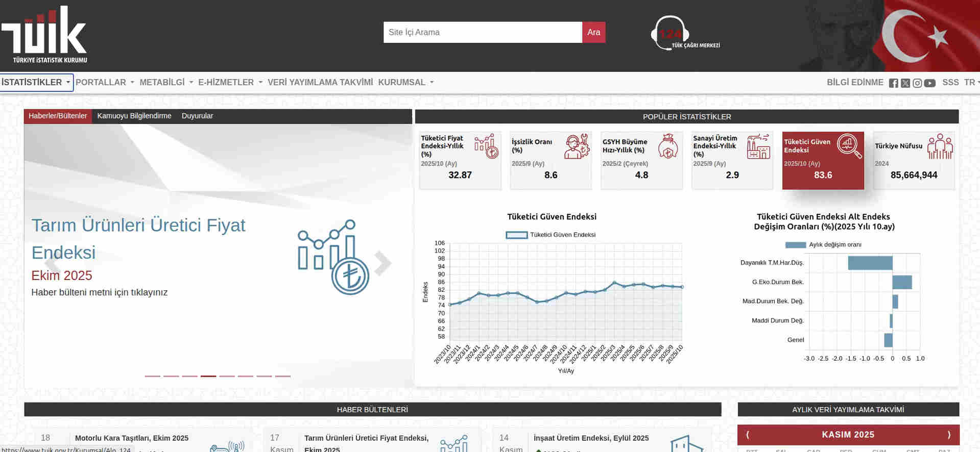Expand the İSTATİSTİKLER menu
Image resolution: width=980 pixels, height=452 pixels.
coord(36,83)
